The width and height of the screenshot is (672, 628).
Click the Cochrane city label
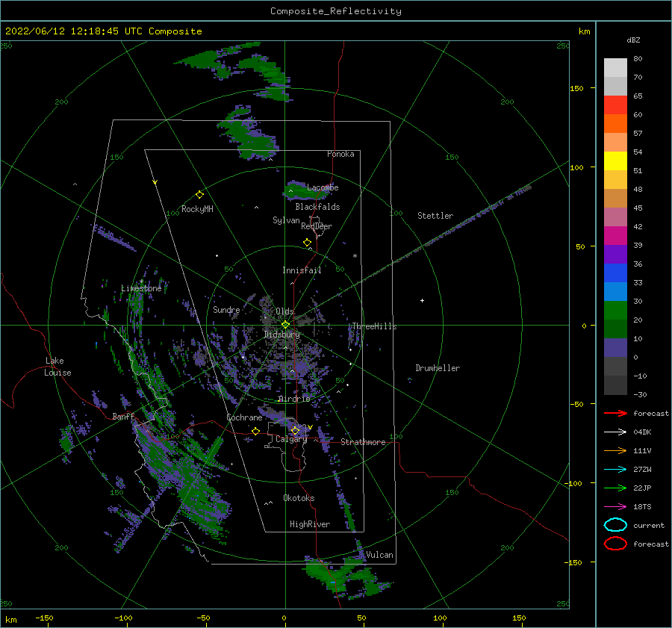point(244,417)
